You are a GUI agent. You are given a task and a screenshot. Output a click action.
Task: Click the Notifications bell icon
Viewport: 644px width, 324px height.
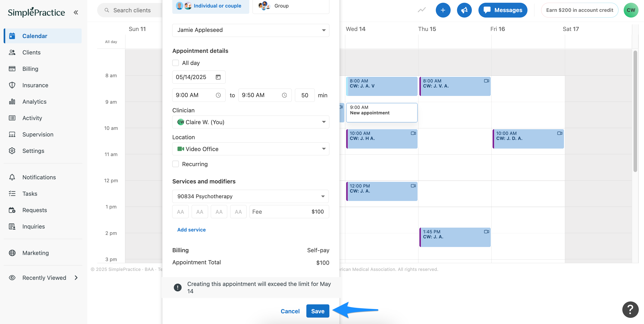click(x=12, y=177)
